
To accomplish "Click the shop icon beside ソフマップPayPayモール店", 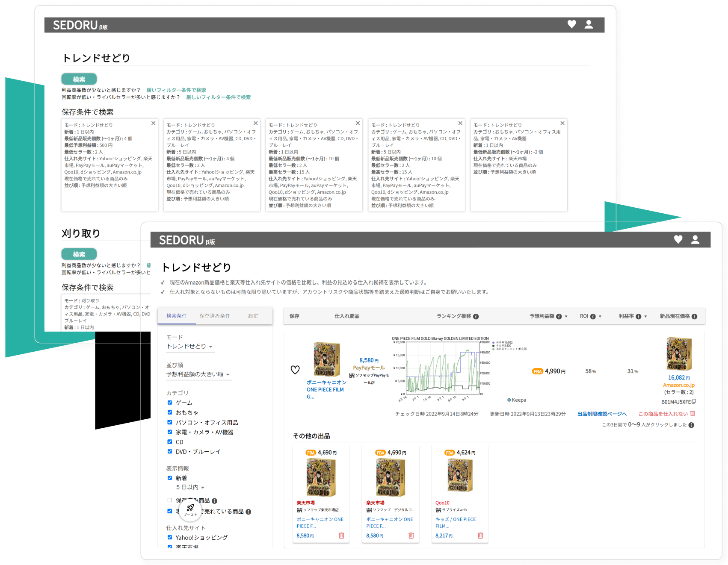I will [352, 376].
